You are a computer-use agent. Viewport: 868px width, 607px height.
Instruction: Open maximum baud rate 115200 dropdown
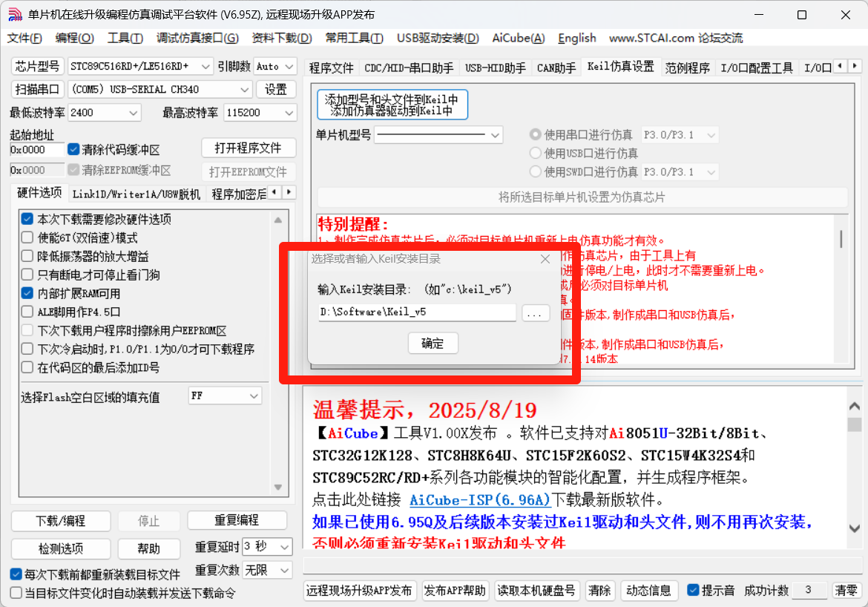tap(260, 113)
